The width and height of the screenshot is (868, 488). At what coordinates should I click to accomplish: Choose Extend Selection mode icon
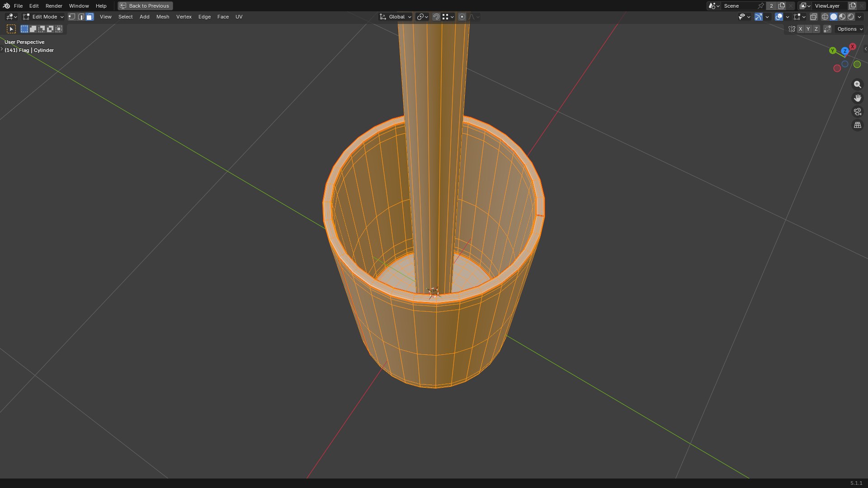[x=33, y=29]
